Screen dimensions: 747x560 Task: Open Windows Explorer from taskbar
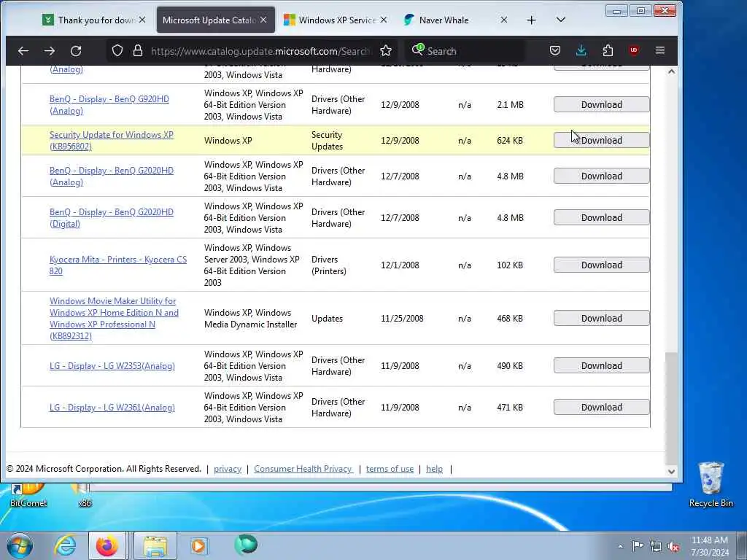coord(155,545)
